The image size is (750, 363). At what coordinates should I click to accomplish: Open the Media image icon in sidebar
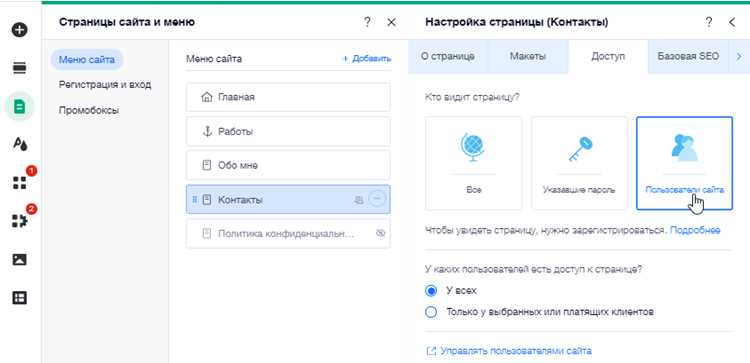click(20, 259)
